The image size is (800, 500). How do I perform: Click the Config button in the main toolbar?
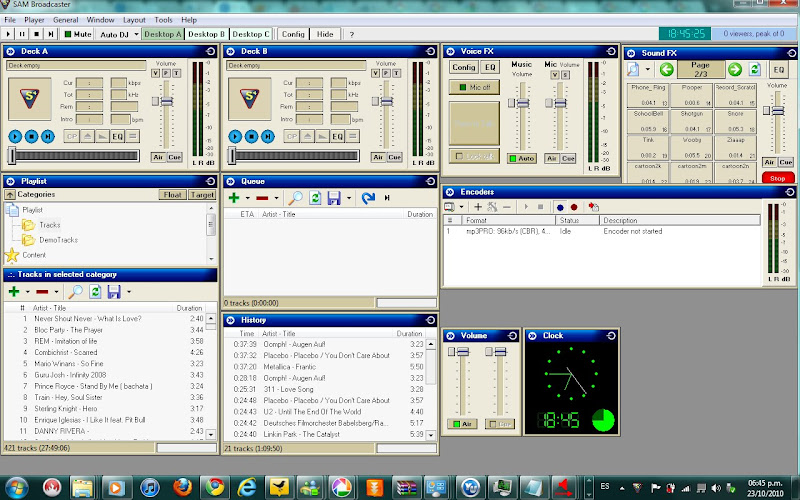pyautogui.click(x=293, y=34)
